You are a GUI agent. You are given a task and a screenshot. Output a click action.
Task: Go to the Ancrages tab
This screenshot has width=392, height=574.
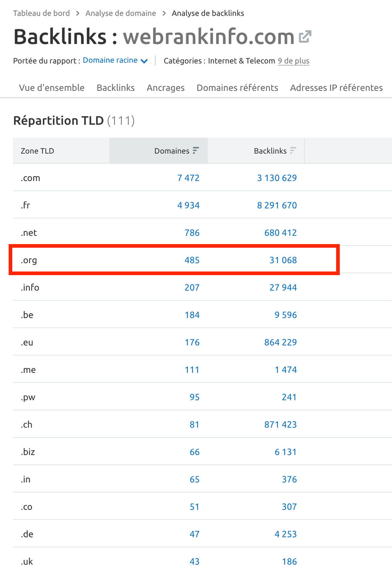click(165, 87)
